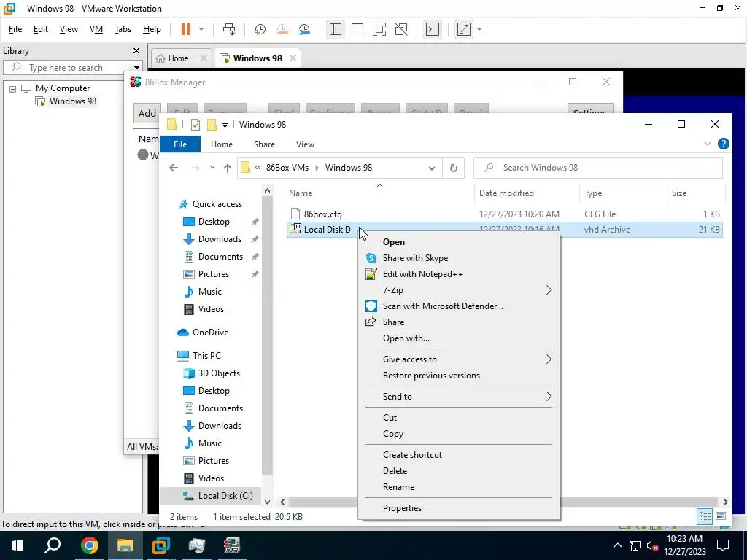The height and width of the screenshot is (560, 747).
Task: Open the console view icon in VMware
Action: coord(433,29)
